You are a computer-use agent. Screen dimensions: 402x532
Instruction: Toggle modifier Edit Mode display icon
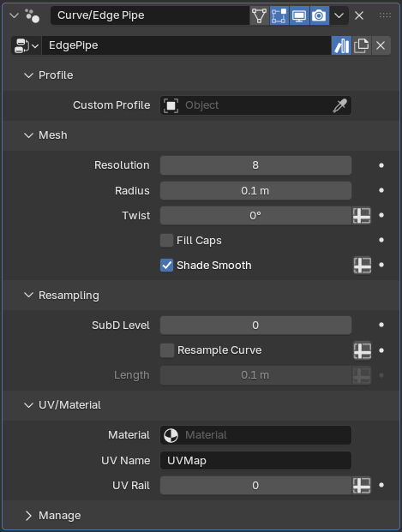279,15
